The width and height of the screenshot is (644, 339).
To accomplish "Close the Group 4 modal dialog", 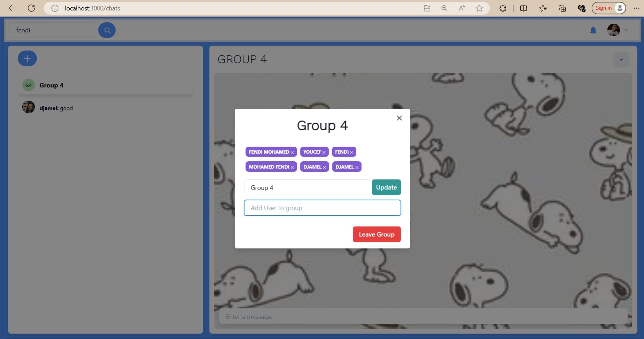I will point(399,118).
